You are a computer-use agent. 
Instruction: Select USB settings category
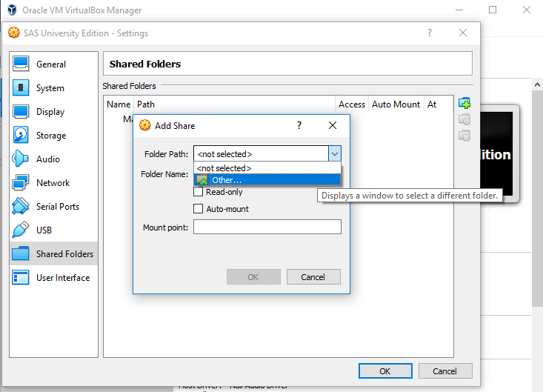tap(53, 230)
